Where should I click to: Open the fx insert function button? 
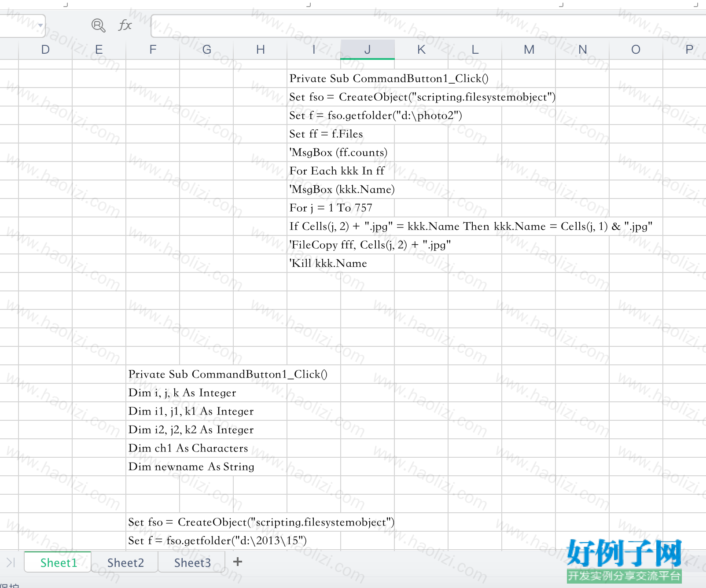125,26
